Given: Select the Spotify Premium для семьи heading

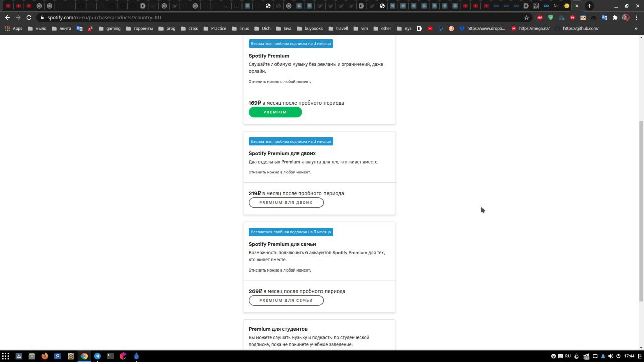Looking at the screenshot, I should (282, 244).
